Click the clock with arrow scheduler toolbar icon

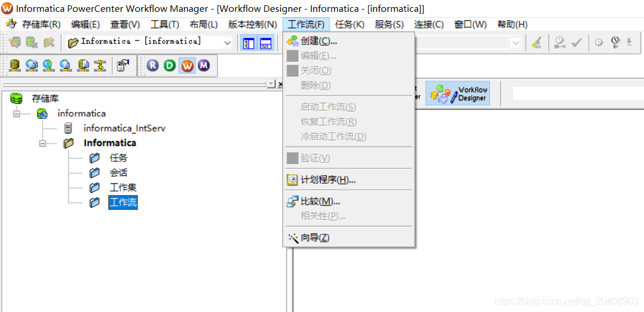click(560, 42)
